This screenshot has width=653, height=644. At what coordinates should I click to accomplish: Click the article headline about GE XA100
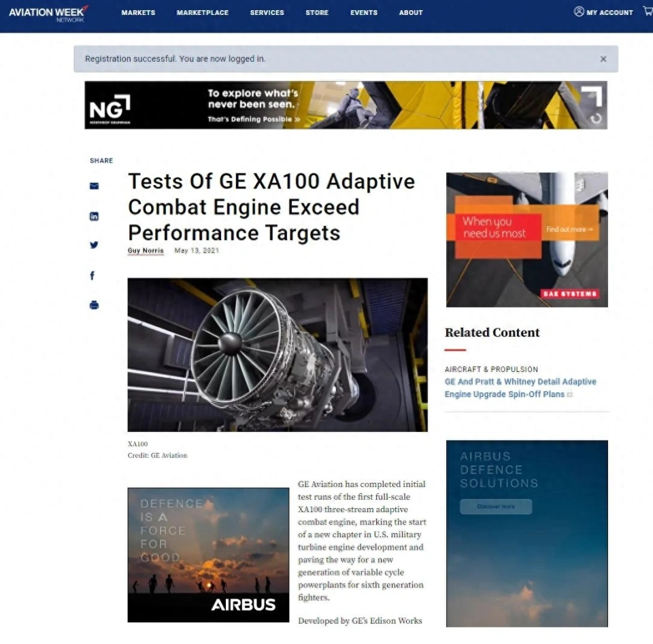point(271,207)
